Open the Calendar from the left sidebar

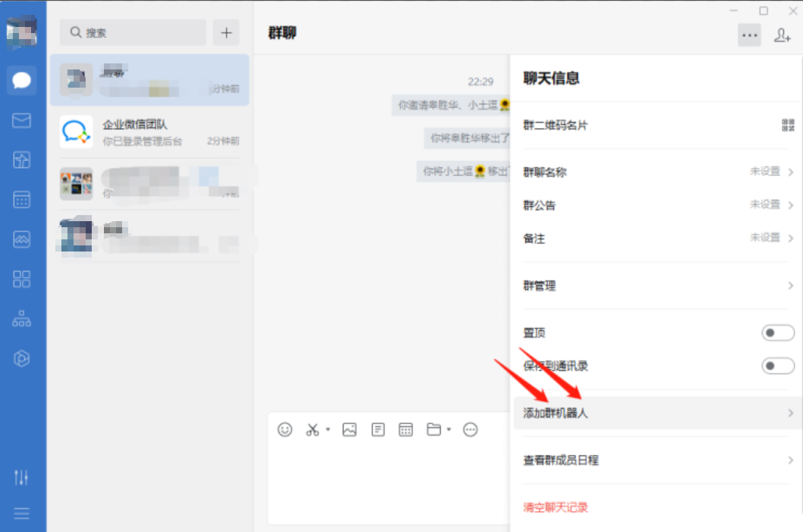coord(22,200)
